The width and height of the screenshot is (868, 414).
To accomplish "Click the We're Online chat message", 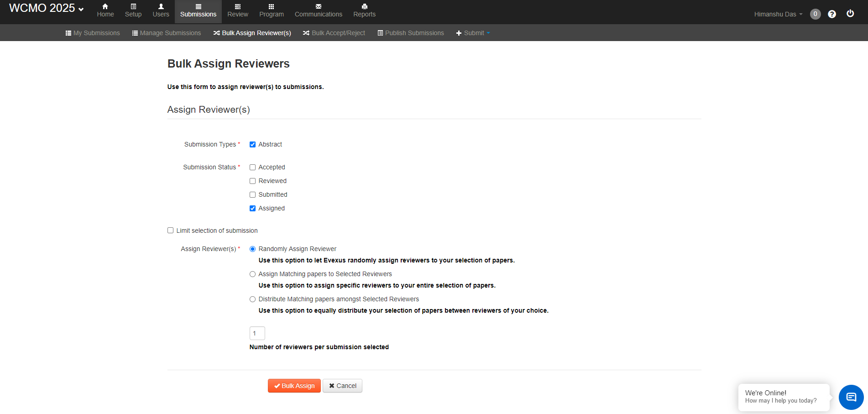I will pyautogui.click(x=784, y=397).
